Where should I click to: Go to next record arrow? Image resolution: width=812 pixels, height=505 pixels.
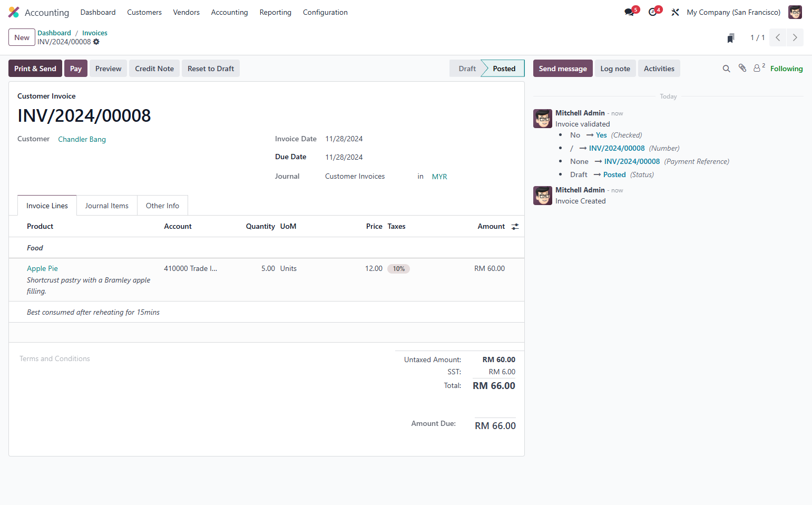(x=795, y=37)
